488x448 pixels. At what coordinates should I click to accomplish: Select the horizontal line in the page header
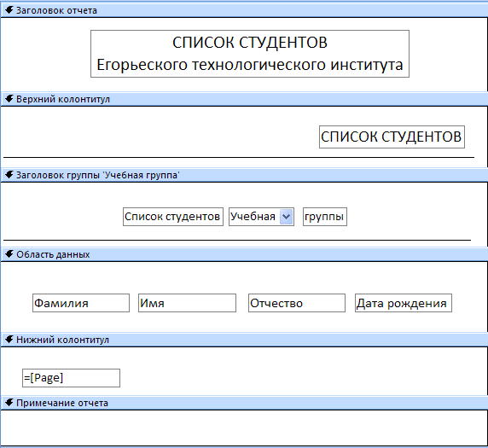click(x=239, y=158)
